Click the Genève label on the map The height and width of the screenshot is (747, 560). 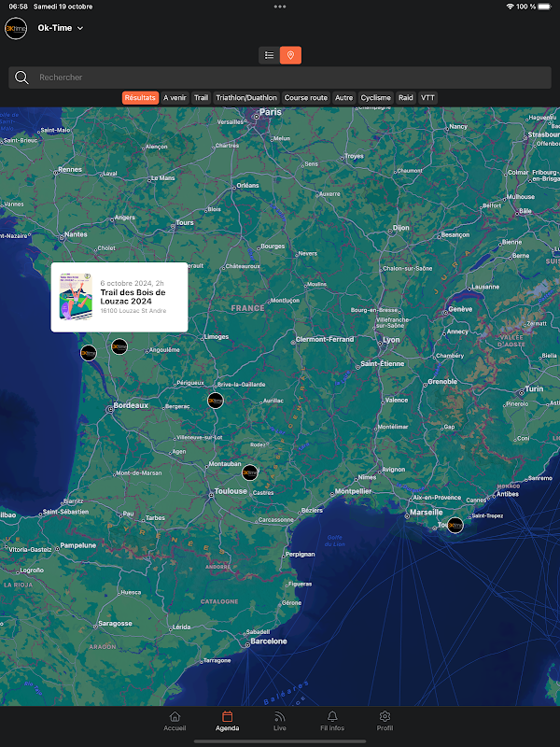point(460,309)
